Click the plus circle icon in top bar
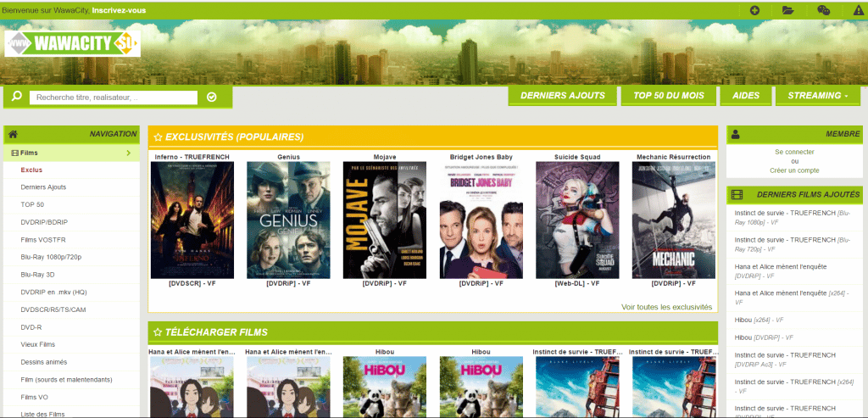The width and height of the screenshot is (868, 418). tap(754, 10)
